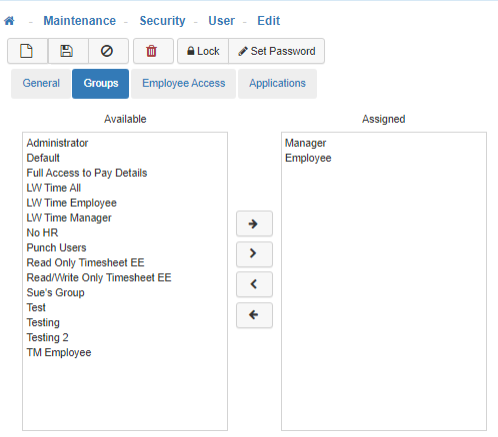Open the Maintenance breadcrumb link

[80, 21]
